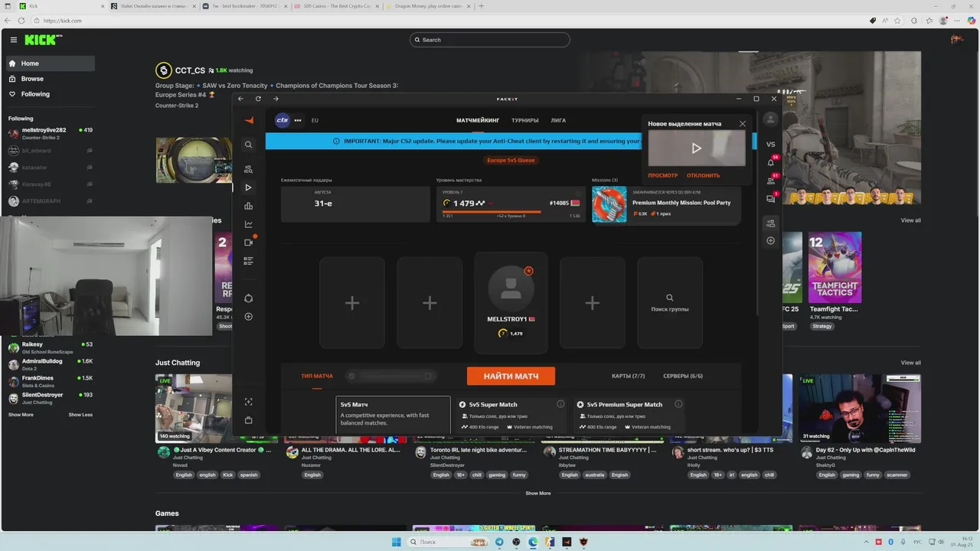Open the FACEIT rankings bar-chart icon
Image resolution: width=980 pixels, height=551 pixels.
pos(248,206)
